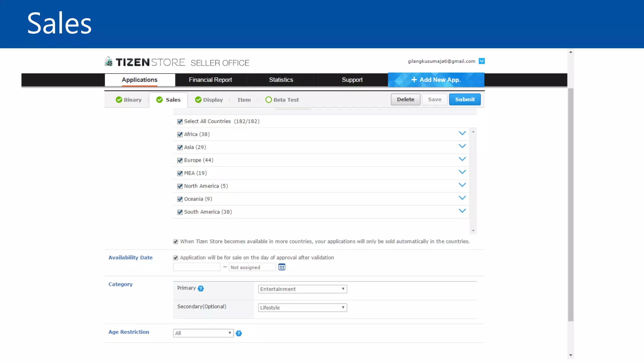
Task: Click the Primary category help icon
Action: click(201, 288)
